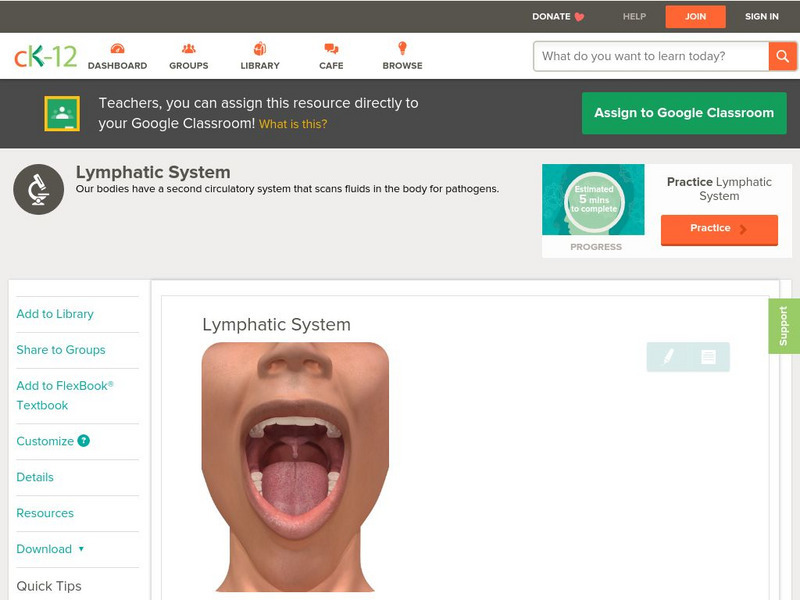The image size is (800, 600).
Task: Open the Groups people icon
Action: click(x=189, y=48)
